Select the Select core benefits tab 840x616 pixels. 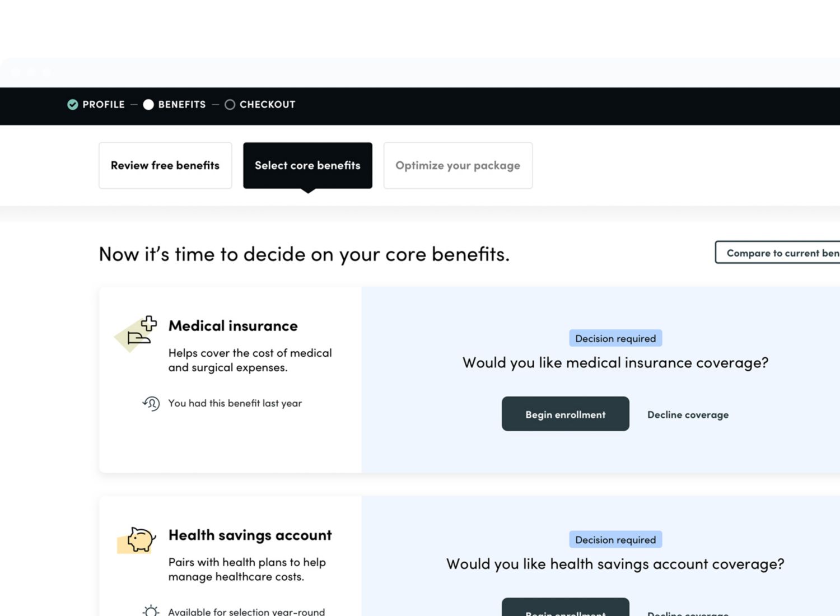(307, 166)
